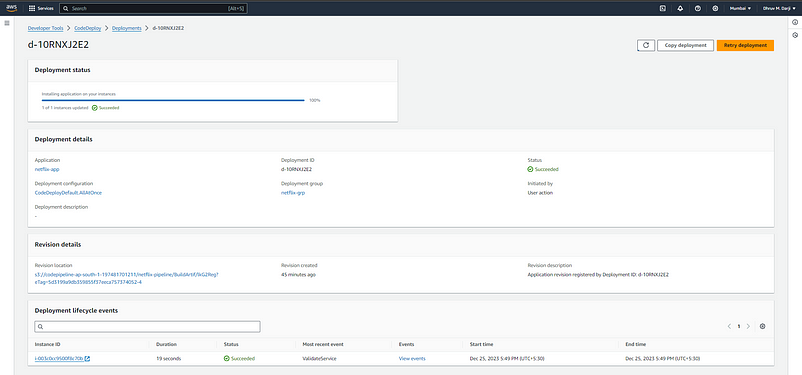Screen dimensions: 802x375
Task: Open the settings gear in top bar
Action: 715,9
